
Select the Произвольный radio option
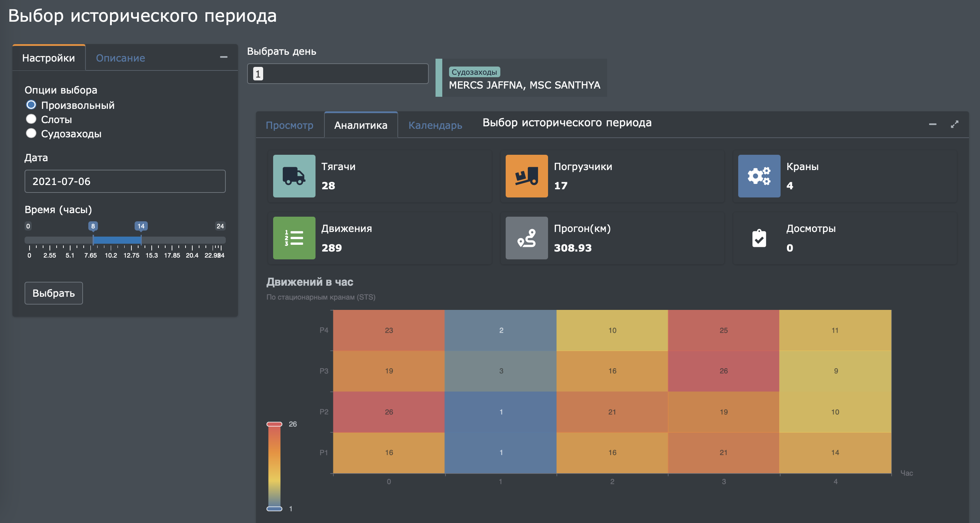(x=31, y=105)
